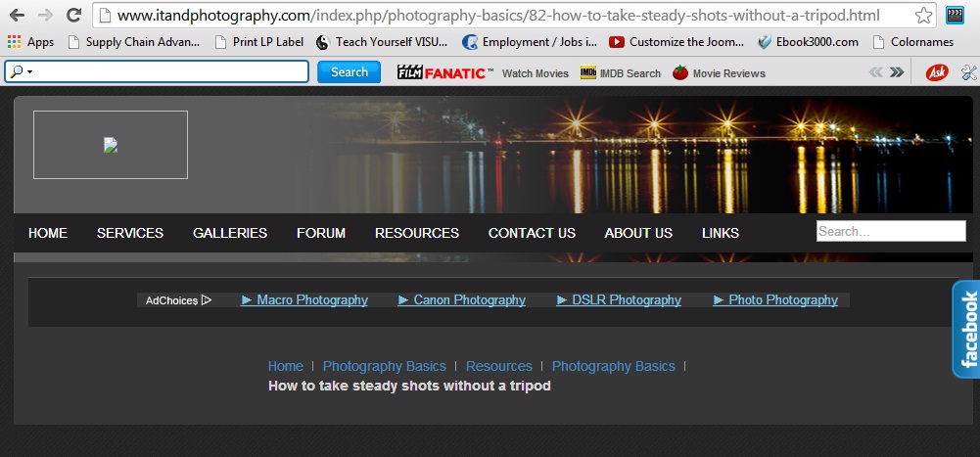The width and height of the screenshot is (980, 457).
Task: Open IMDB Search in the toolbar
Action: click(x=620, y=73)
